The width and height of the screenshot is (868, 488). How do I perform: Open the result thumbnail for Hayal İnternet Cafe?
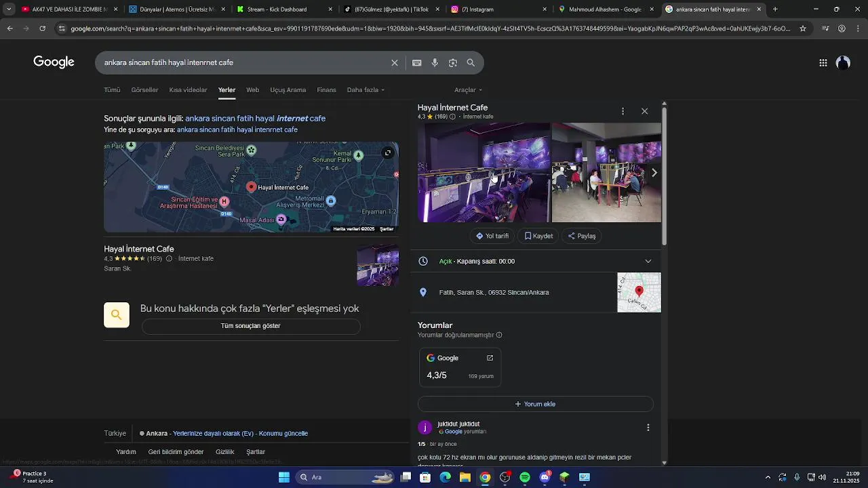pos(378,265)
